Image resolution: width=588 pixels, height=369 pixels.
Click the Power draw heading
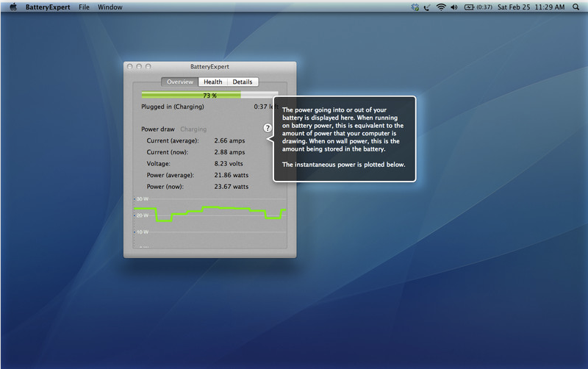click(x=158, y=129)
